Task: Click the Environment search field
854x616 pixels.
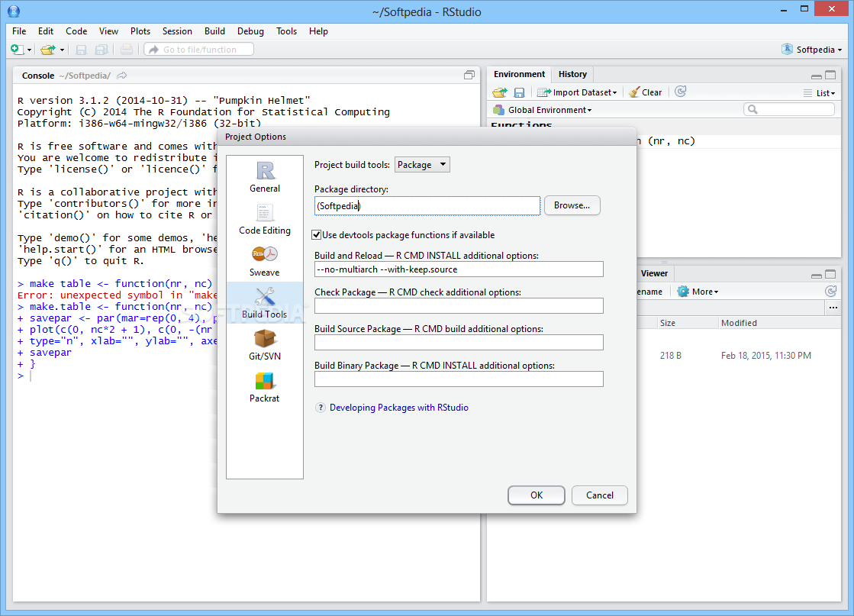Action: 788,109
